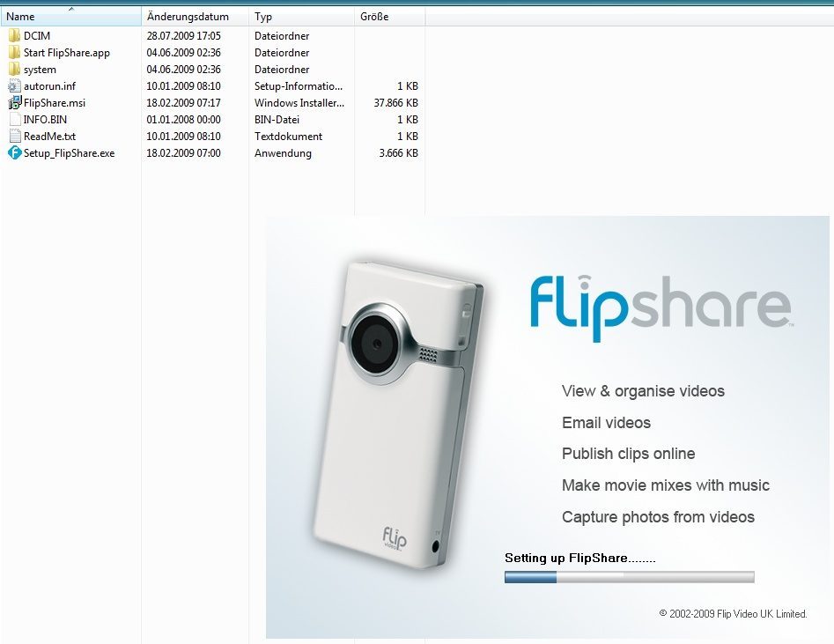Sort by the Typ column header

(x=301, y=17)
